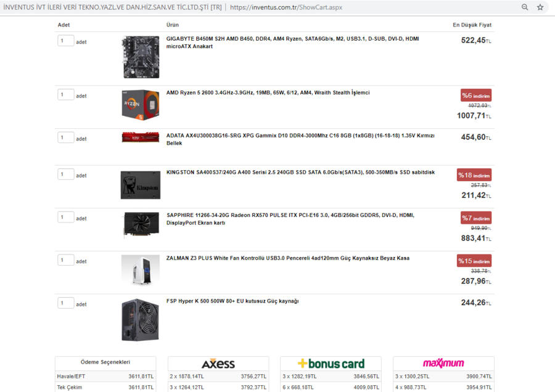
Task: Edit quantity field for Sapphire RX570 card
Action: tap(66, 217)
